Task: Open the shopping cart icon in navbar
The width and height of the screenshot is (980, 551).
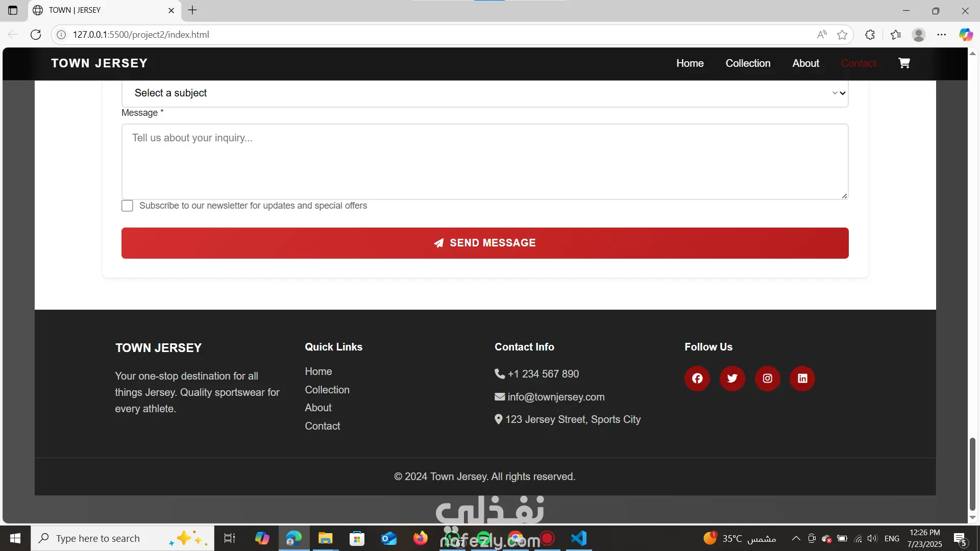Action: click(904, 63)
